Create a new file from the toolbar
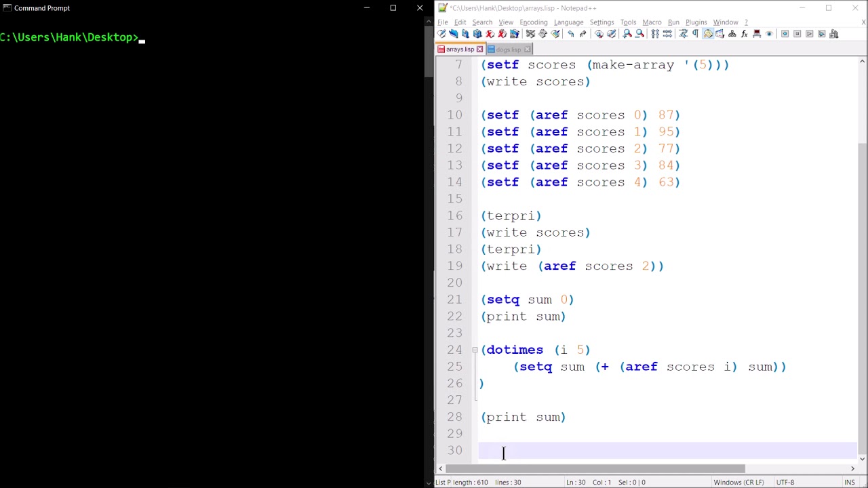 point(441,34)
